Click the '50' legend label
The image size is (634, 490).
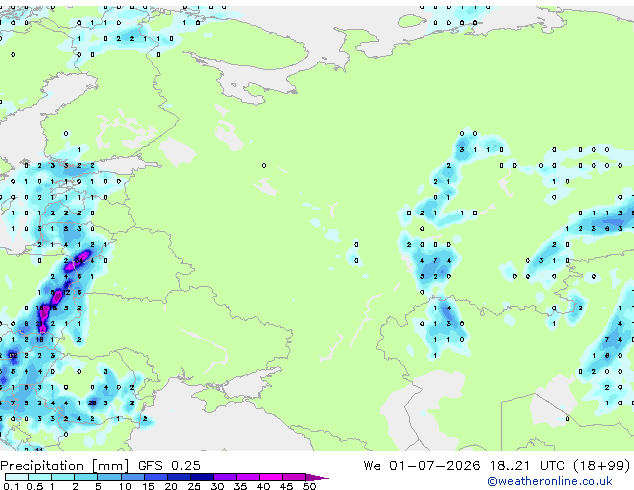coord(309,486)
